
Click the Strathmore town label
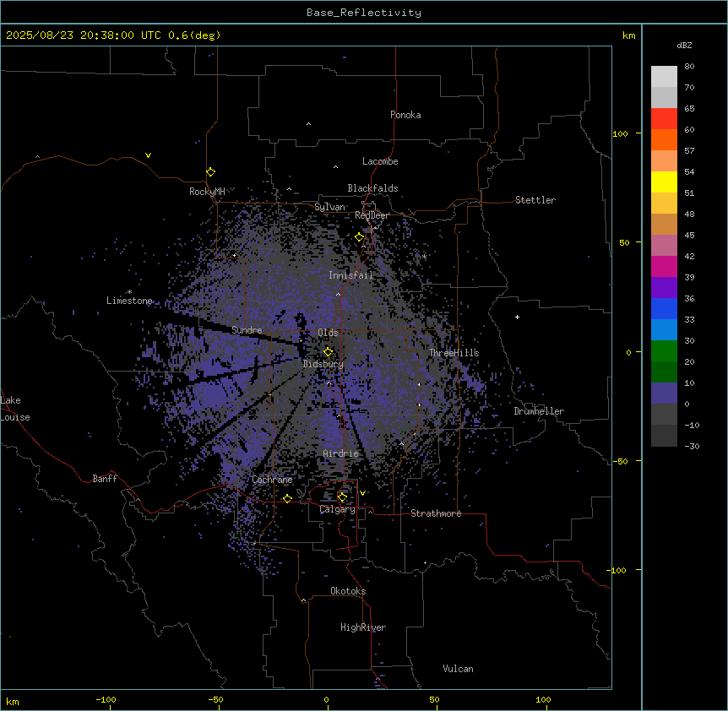coord(436,513)
